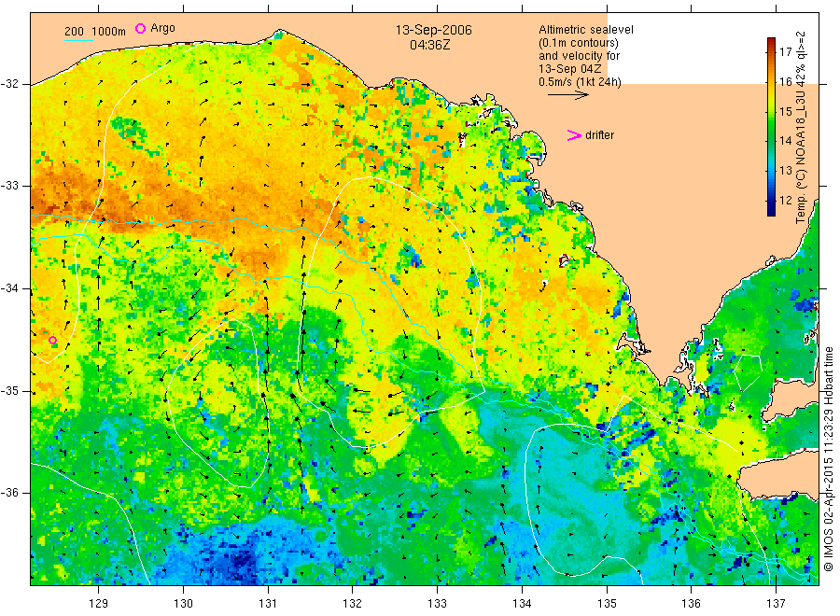Click the '131' longitude axis label
This screenshot has width=840, height=616.
[x=268, y=604]
